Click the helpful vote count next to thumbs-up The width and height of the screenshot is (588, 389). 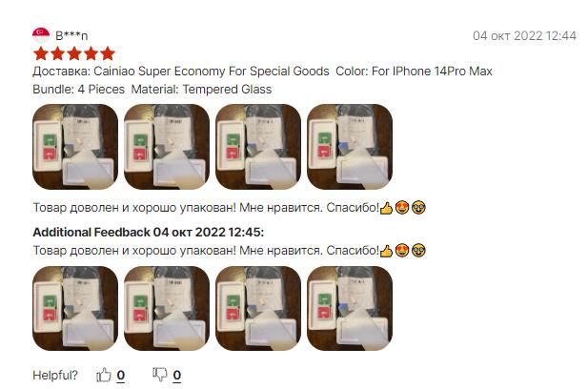coord(121,375)
